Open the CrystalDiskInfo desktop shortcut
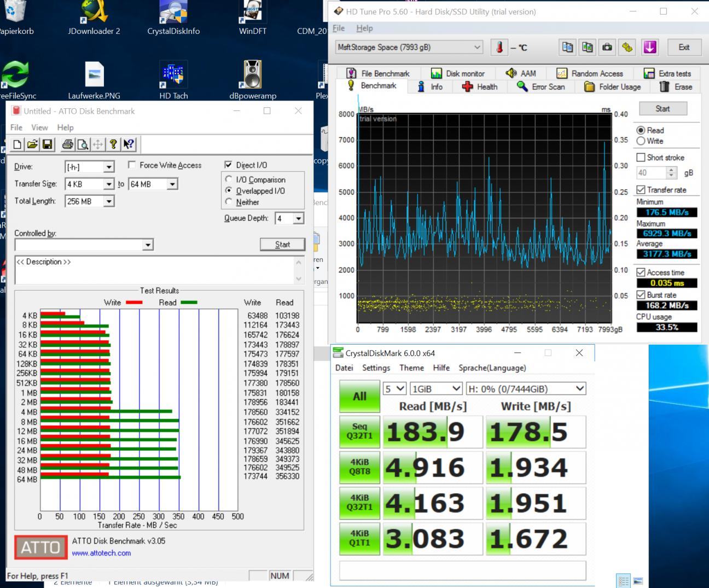 [173, 19]
